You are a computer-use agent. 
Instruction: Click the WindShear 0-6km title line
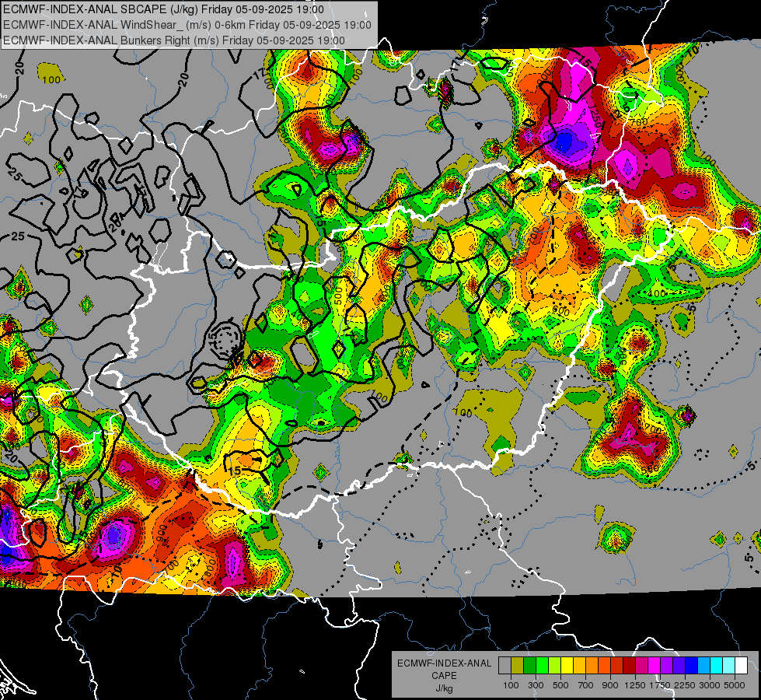coord(187,25)
